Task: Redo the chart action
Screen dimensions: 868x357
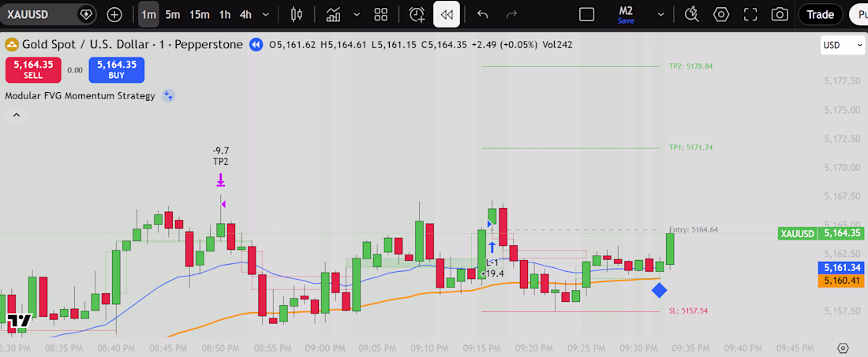Action: [511, 15]
